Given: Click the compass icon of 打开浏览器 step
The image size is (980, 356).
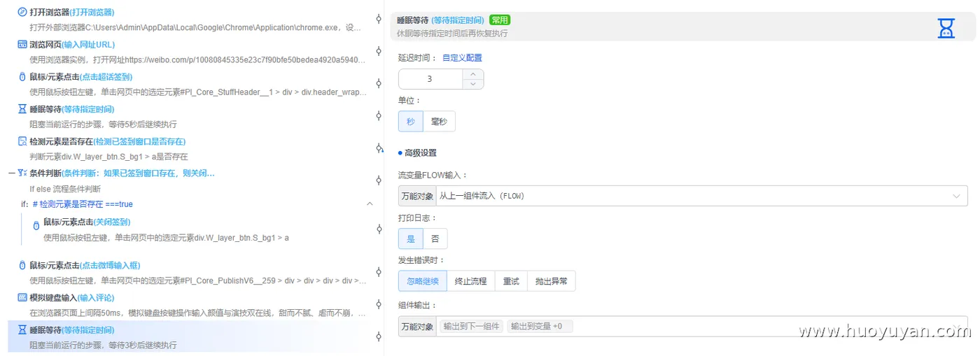Looking at the screenshot, I should tap(22, 12).
